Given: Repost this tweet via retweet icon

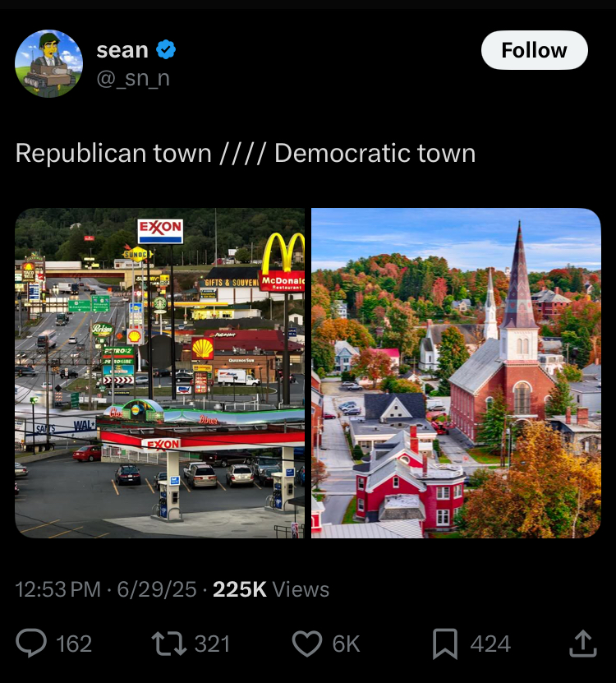Looking at the screenshot, I should (x=169, y=644).
